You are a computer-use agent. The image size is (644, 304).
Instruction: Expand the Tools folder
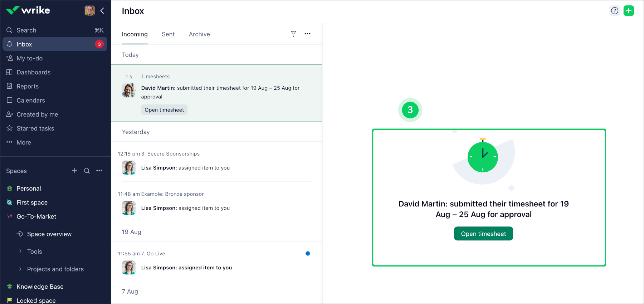coord(20,252)
